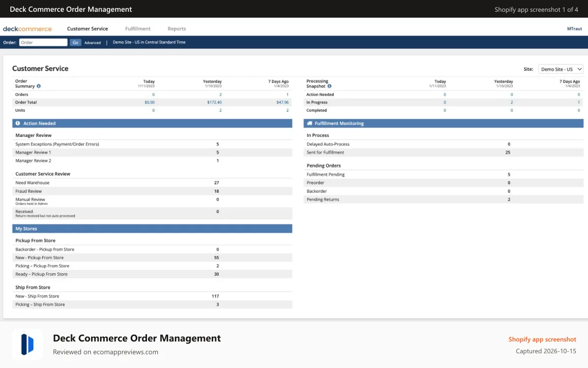Select the Received row in Customer Service Review
This screenshot has height=368, width=588.
[x=152, y=213]
